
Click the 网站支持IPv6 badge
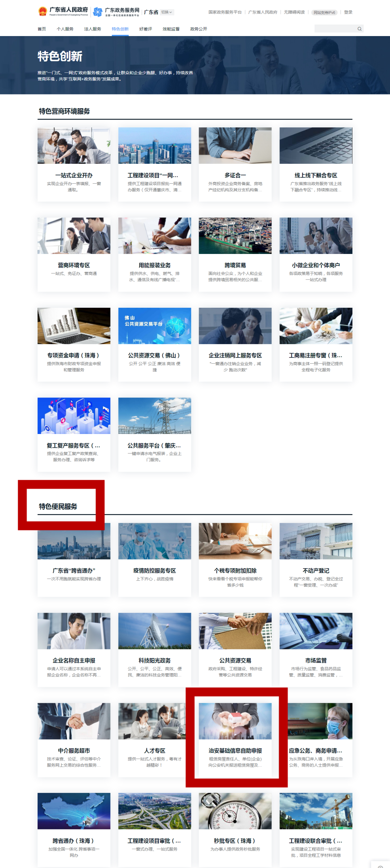click(x=324, y=12)
